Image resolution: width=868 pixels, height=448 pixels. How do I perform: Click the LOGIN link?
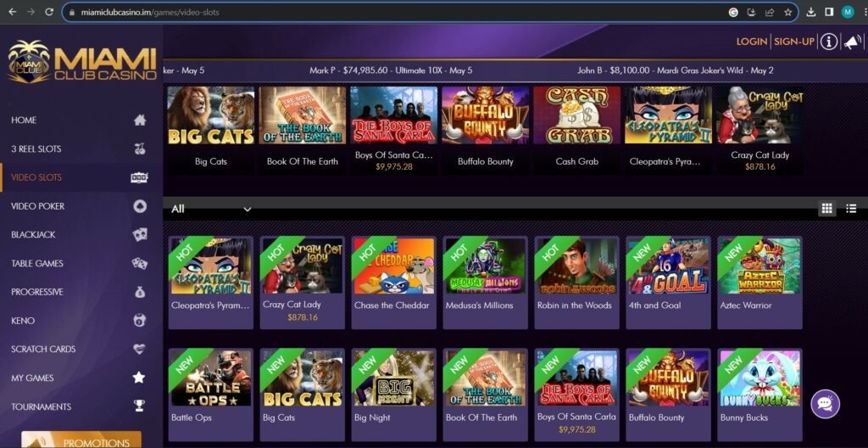[x=751, y=42]
